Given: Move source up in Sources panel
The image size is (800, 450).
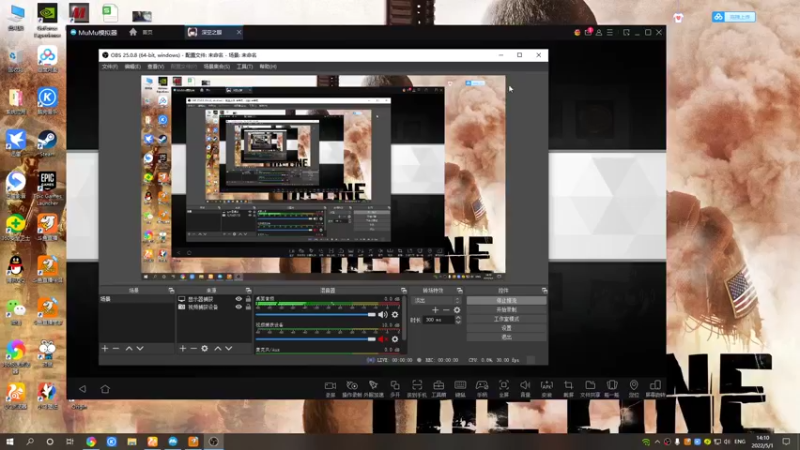Looking at the screenshot, I should (x=218, y=348).
